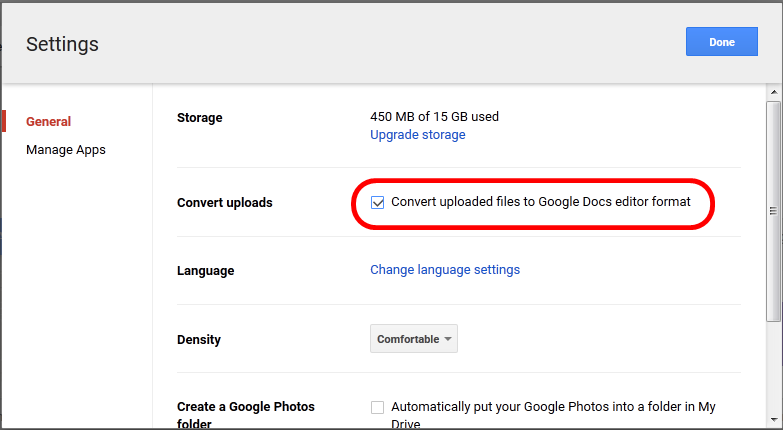Follow the Upgrade storage link
The image size is (783, 430).
[417, 135]
